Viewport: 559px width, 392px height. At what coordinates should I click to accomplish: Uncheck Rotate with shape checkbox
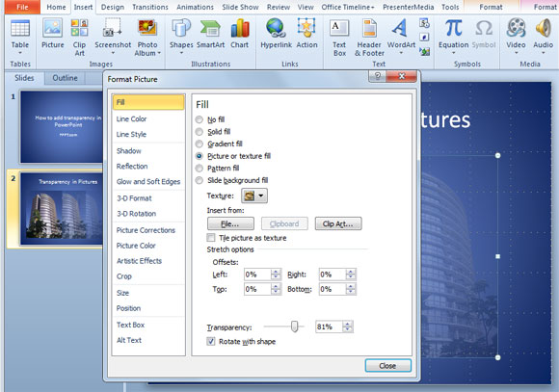[x=211, y=341]
